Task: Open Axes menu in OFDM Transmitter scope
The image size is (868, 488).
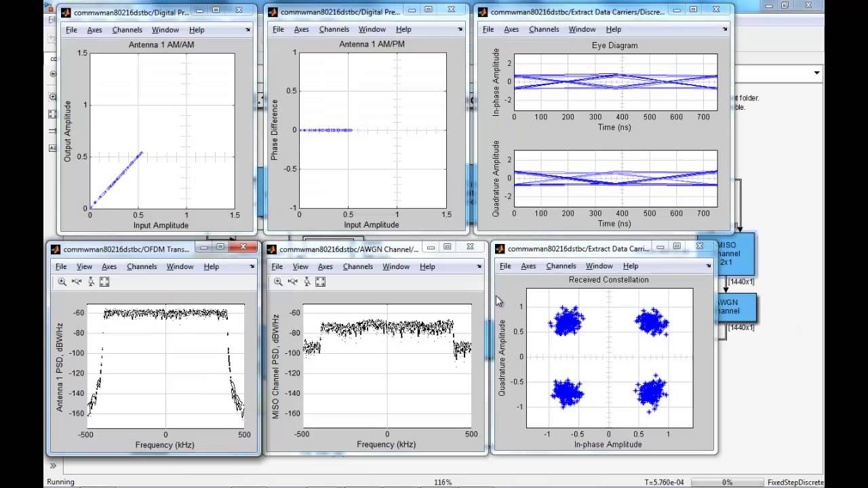Action: (x=109, y=266)
